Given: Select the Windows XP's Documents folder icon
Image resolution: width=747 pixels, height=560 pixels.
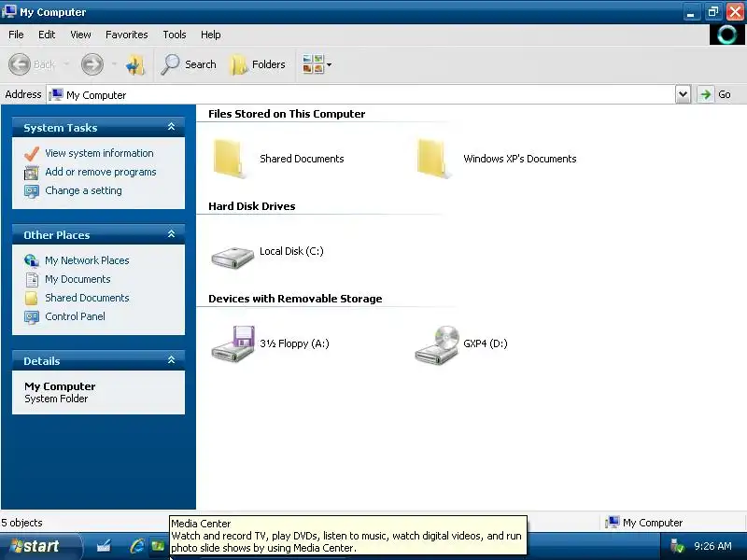Looking at the screenshot, I should (431, 159).
